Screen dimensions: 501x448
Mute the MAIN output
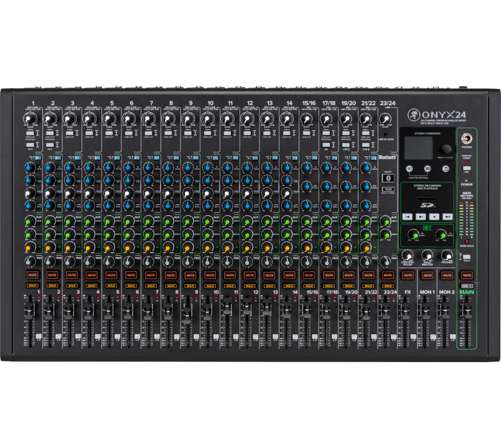(466, 274)
